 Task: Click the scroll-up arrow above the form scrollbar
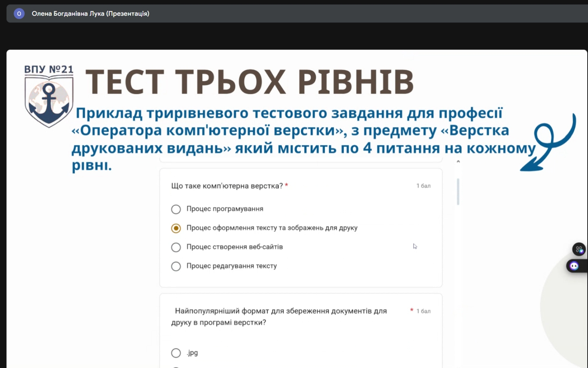click(458, 162)
